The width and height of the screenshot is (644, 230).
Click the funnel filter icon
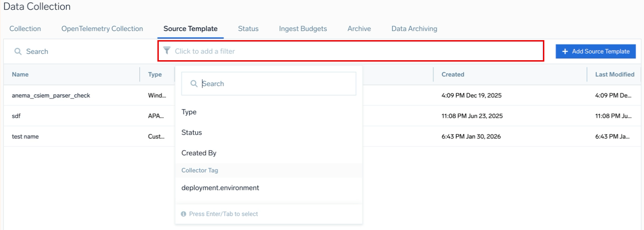tap(167, 51)
